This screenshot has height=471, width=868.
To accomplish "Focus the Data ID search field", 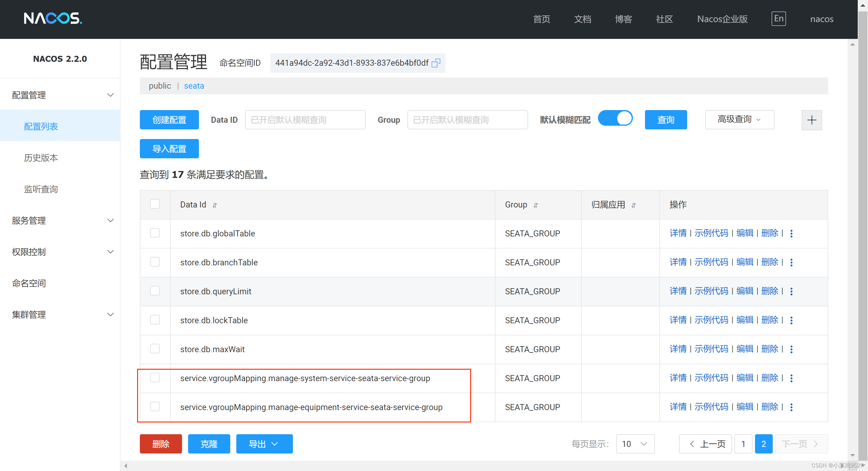I will [x=305, y=120].
